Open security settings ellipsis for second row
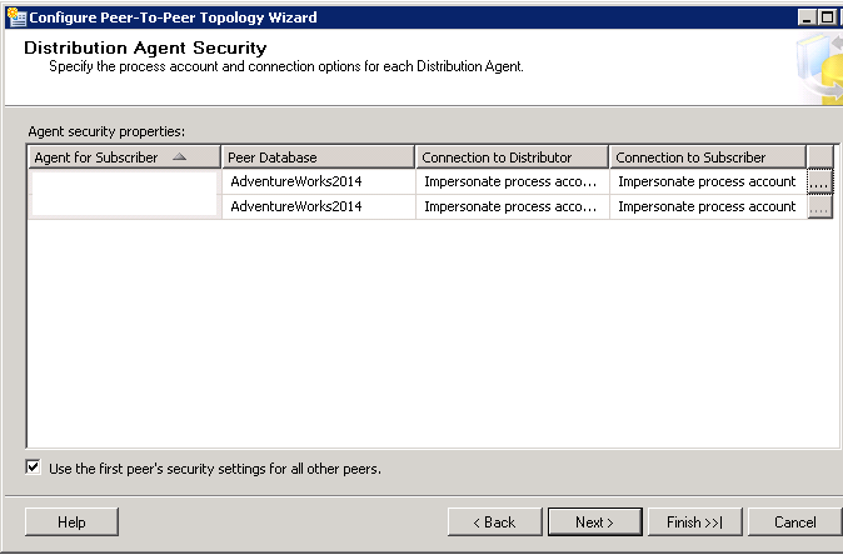Screen dimensions: 843x555 coord(819,207)
